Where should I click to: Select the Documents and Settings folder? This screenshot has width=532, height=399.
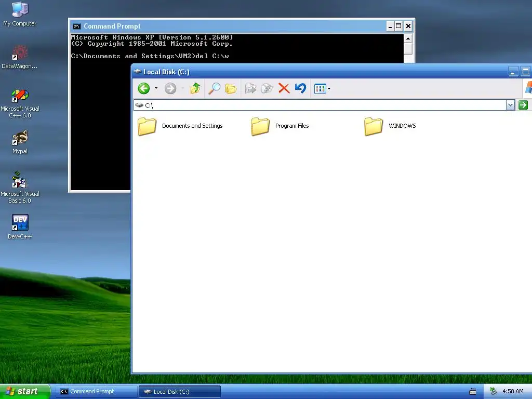click(x=180, y=126)
